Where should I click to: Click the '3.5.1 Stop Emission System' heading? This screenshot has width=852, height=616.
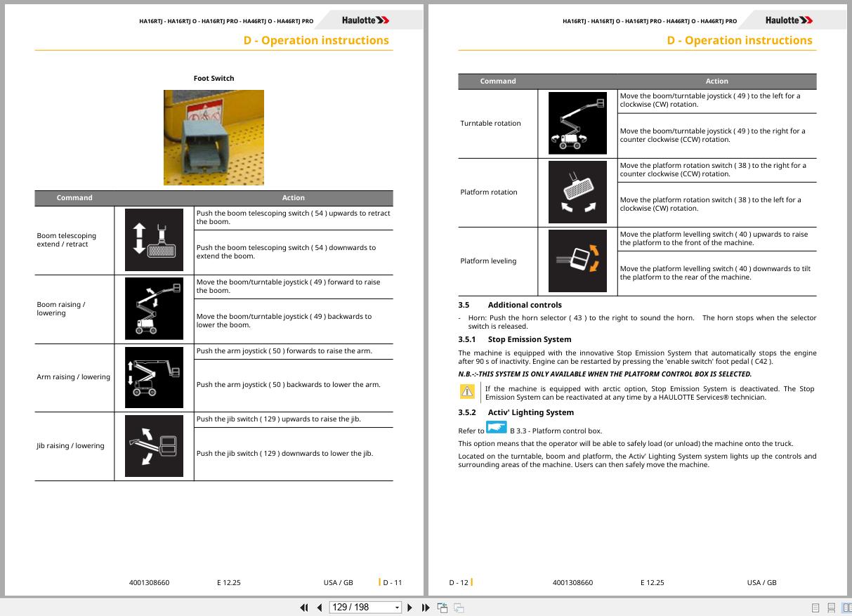click(x=515, y=339)
